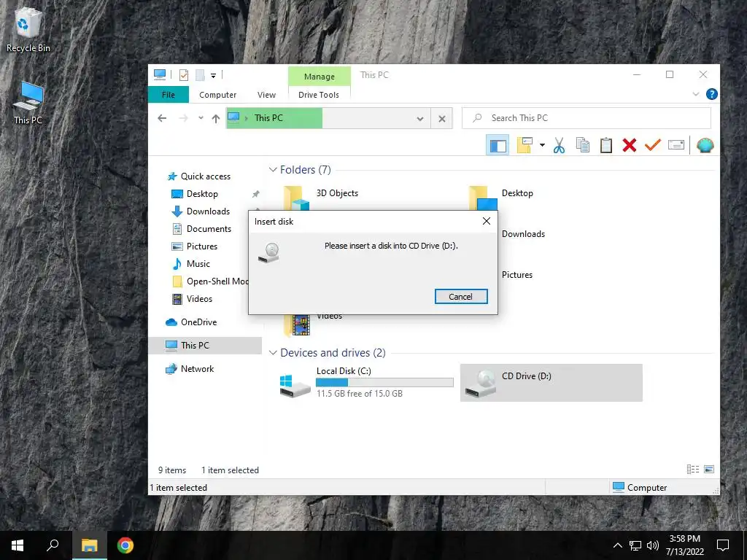Open the Drive Tools tab

click(319, 95)
